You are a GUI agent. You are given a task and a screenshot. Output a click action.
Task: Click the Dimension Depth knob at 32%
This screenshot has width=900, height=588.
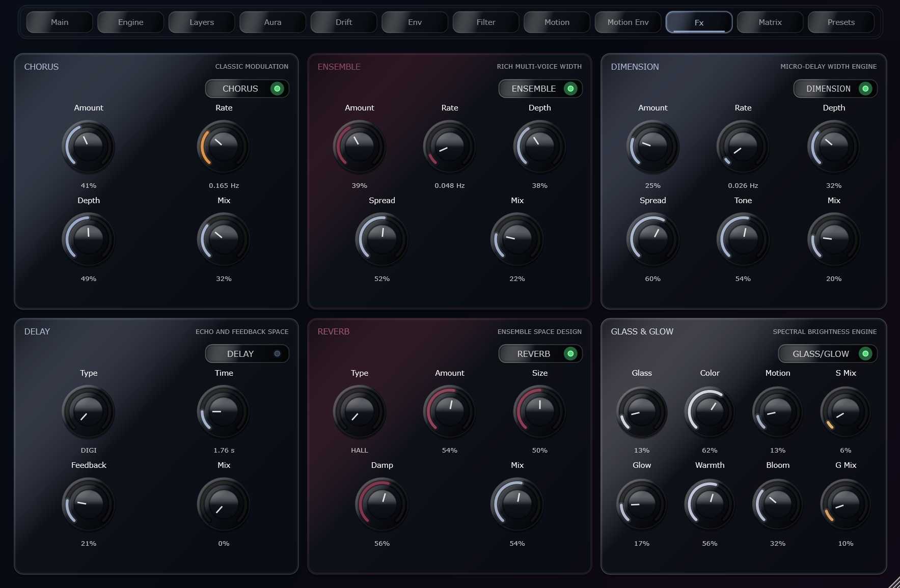tap(834, 147)
